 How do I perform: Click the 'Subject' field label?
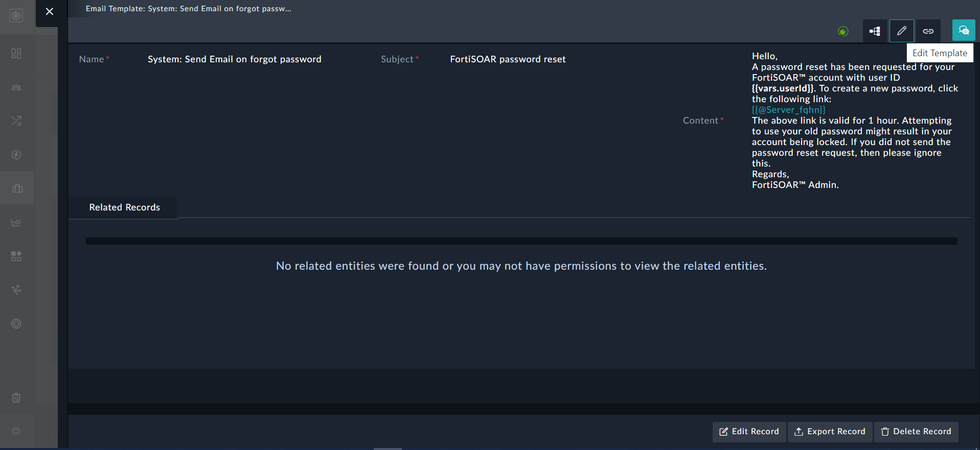[x=397, y=59]
